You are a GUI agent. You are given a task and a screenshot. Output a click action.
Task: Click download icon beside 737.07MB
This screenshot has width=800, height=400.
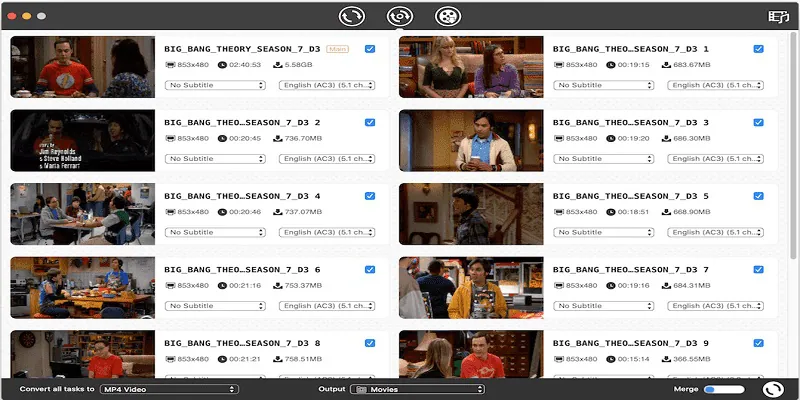(278, 212)
